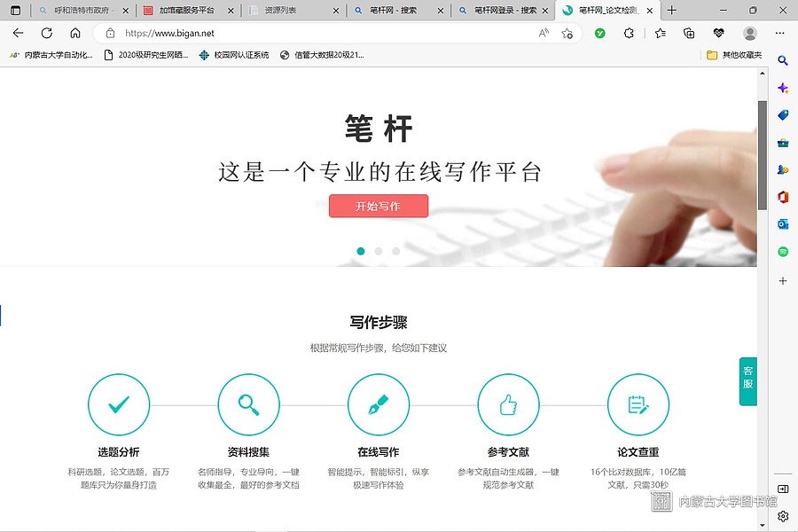This screenshot has width=798, height=532.
Task: Open the Outlook sidebar icon
Action: pos(783,224)
